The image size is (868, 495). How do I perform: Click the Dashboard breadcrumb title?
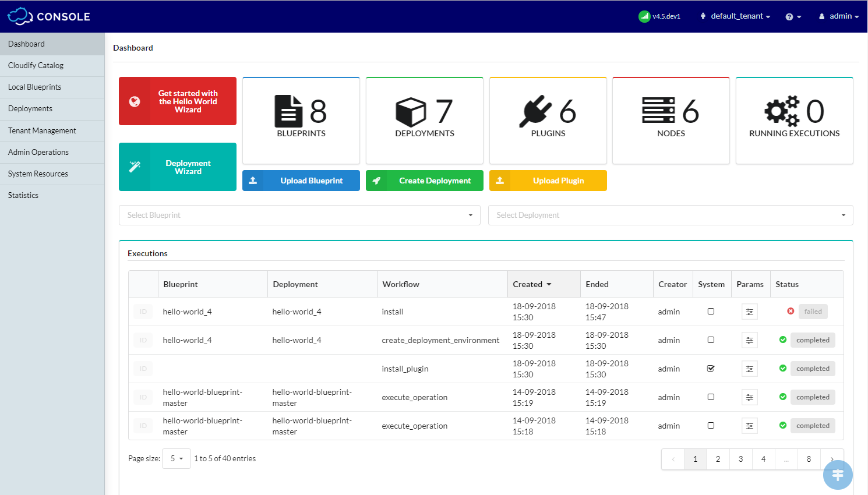coord(133,48)
